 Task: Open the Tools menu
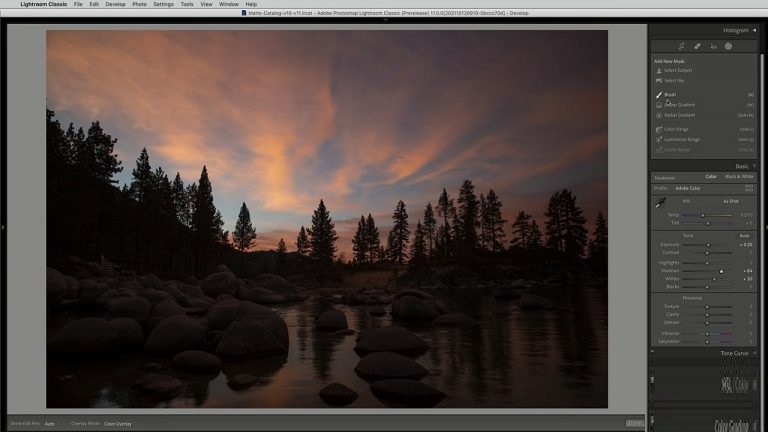(187, 4)
